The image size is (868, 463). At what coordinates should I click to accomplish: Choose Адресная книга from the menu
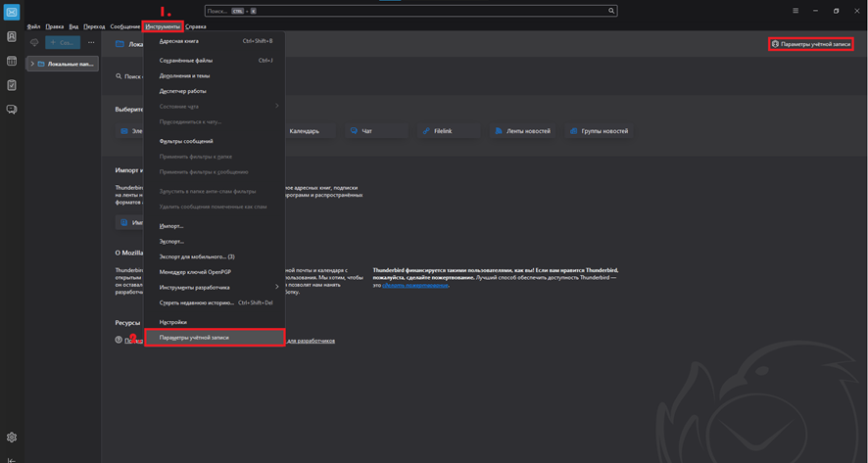[215, 41]
